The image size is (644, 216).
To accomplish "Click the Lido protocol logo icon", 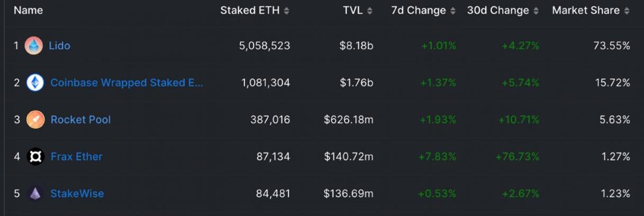I will pyautogui.click(x=34, y=46).
